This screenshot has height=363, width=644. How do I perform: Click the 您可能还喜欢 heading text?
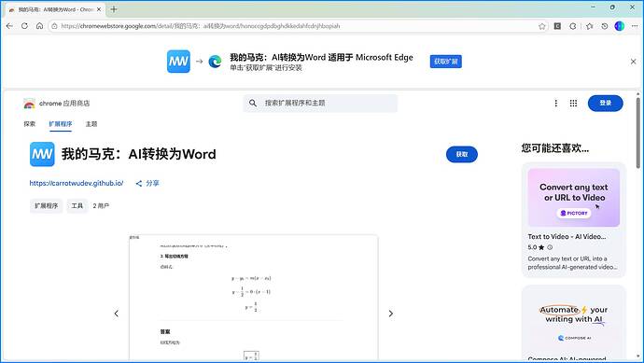[x=555, y=148]
